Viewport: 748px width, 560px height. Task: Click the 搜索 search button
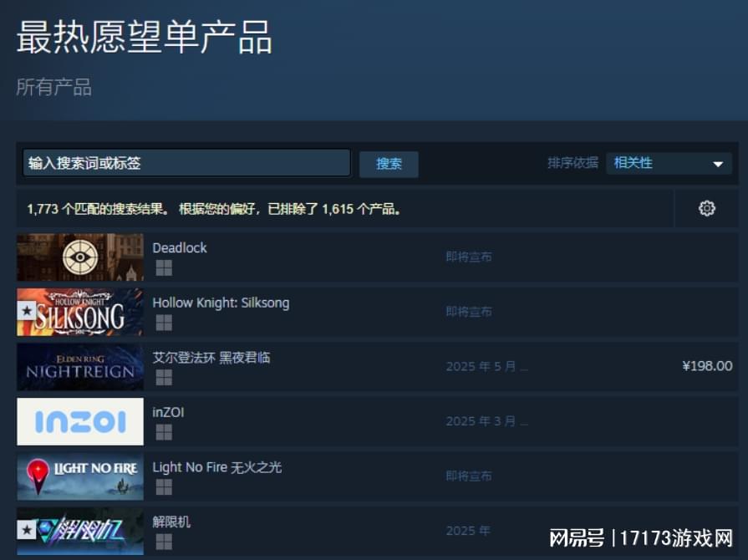click(389, 164)
